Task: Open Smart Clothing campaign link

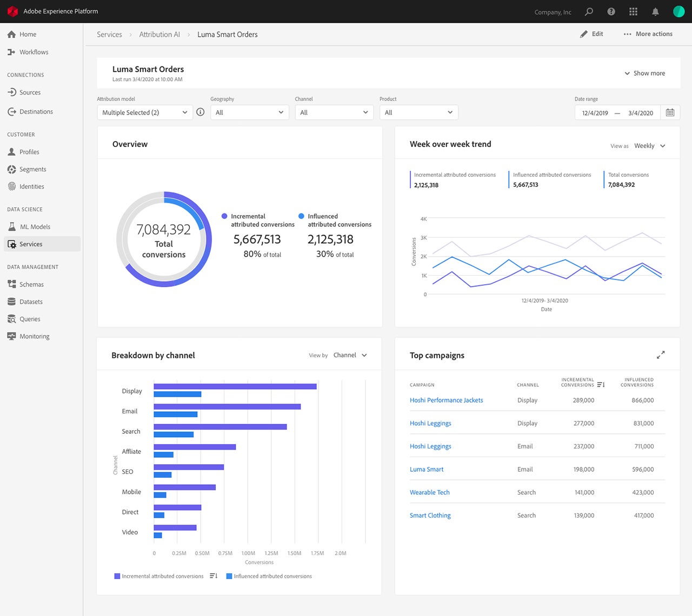Action: [x=430, y=515]
